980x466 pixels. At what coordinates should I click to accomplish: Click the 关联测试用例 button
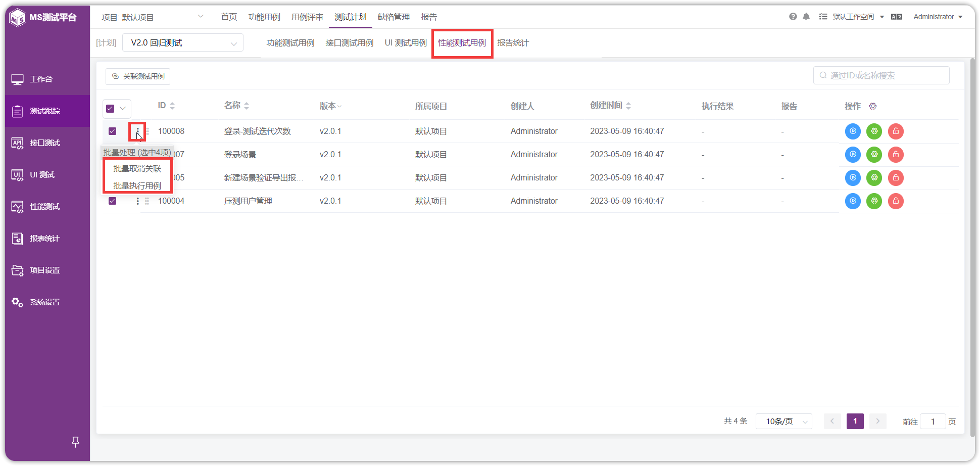138,76
